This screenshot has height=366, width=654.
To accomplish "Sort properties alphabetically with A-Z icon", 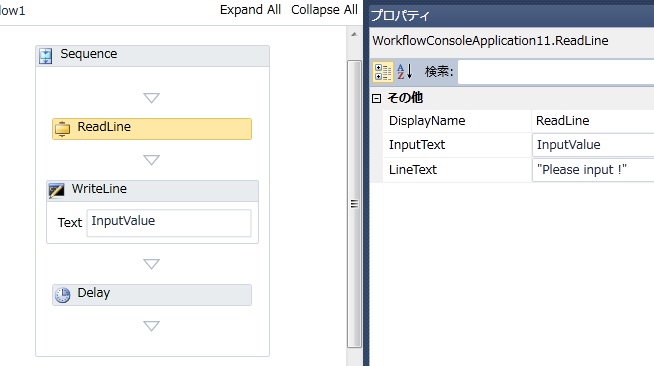I will (x=405, y=72).
